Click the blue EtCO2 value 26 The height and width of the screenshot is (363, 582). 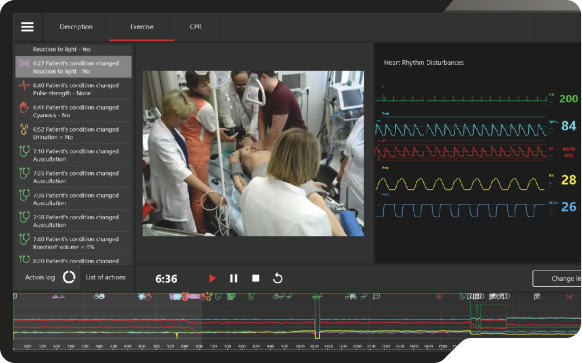[x=568, y=207]
